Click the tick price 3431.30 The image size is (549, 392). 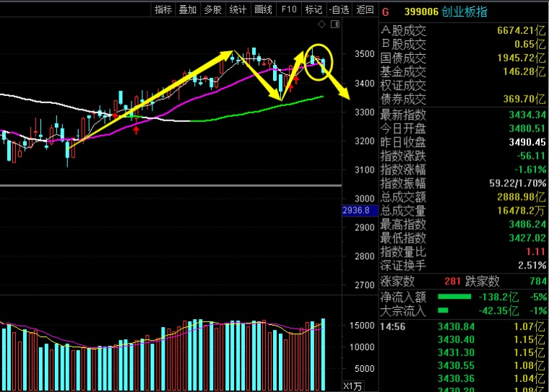pos(456,352)
